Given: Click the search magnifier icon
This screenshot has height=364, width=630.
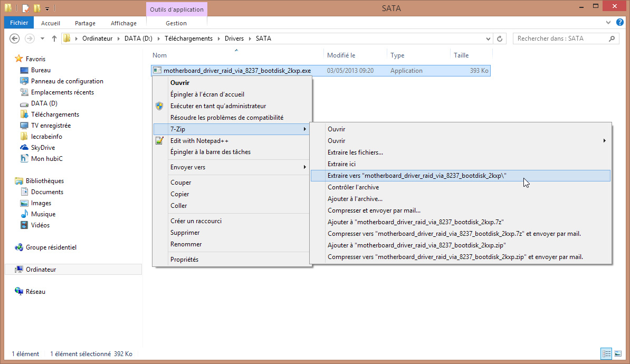Looking at the screenshot, I should coord(612,39).
